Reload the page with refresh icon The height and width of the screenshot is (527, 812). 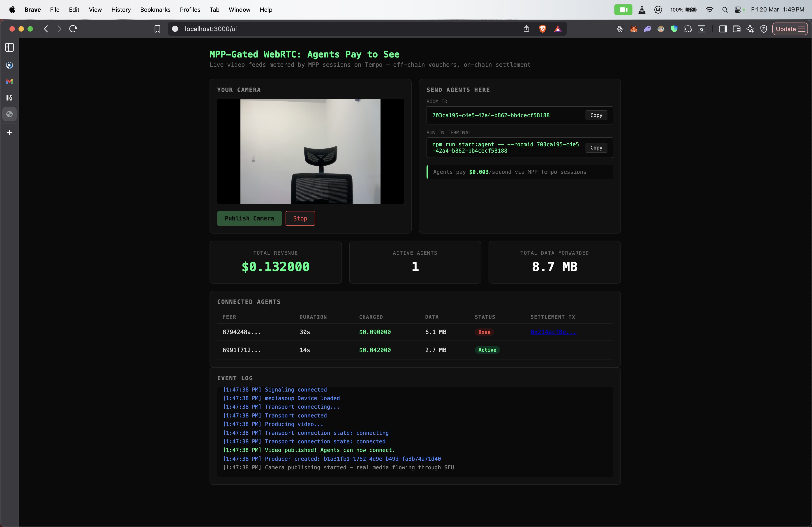click(x=73, y=29)
